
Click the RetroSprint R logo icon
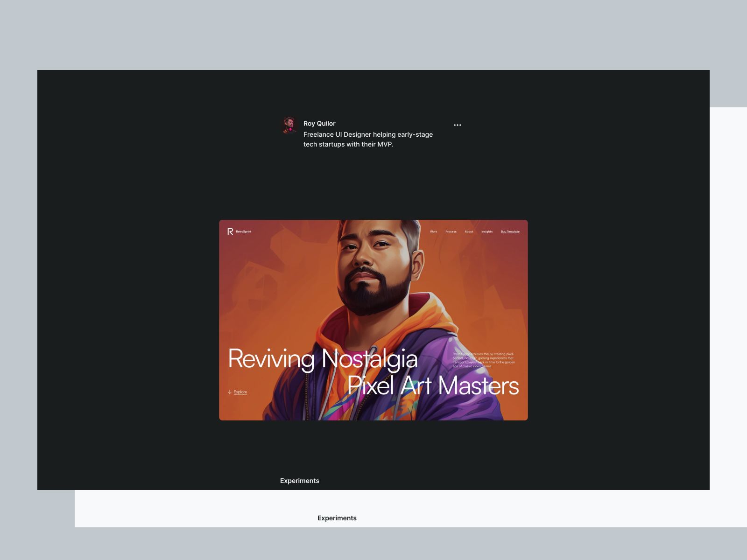[x=230, y=231]
